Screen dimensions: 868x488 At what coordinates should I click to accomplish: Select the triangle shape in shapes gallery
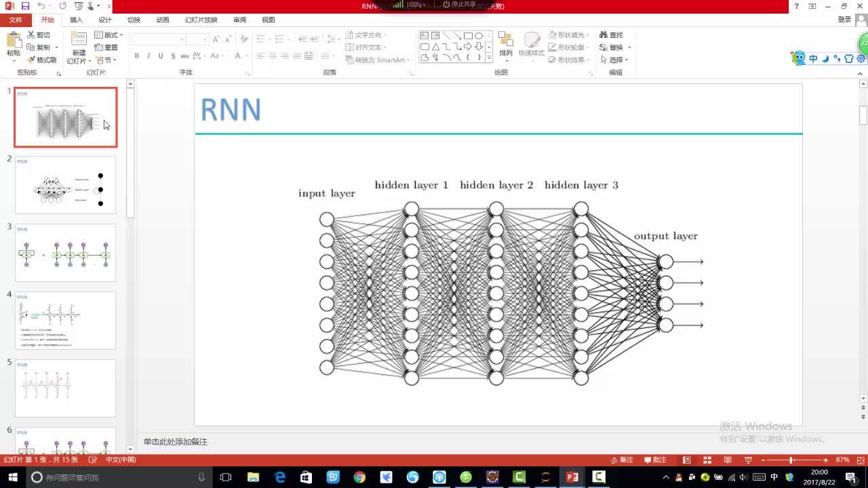(x=435, y=47)
